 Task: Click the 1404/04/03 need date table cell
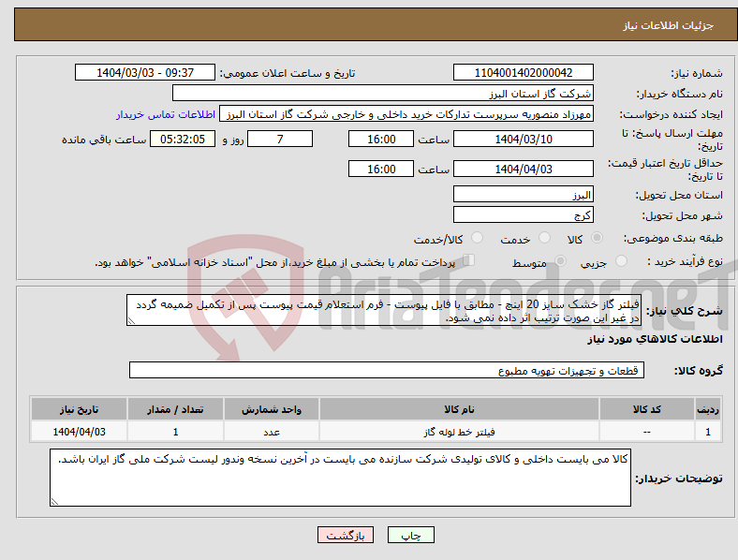79,432
